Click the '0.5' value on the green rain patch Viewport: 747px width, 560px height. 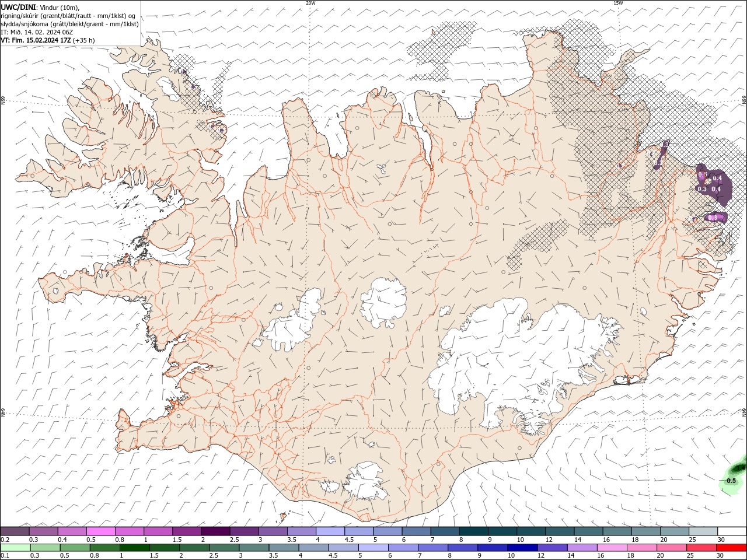coord(731,481)
